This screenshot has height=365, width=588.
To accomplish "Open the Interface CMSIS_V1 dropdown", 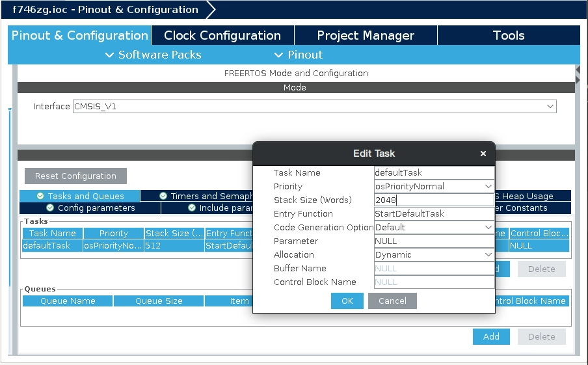I will 314,106.
